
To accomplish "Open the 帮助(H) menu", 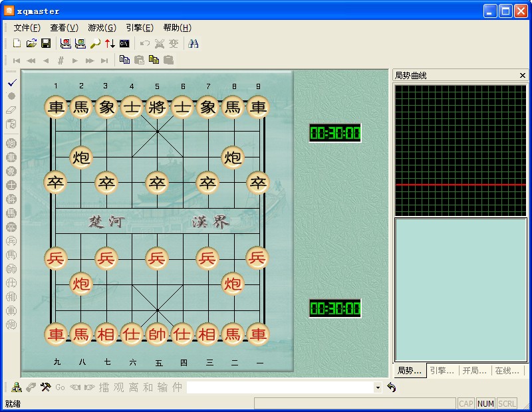I will tap(177, 28).
